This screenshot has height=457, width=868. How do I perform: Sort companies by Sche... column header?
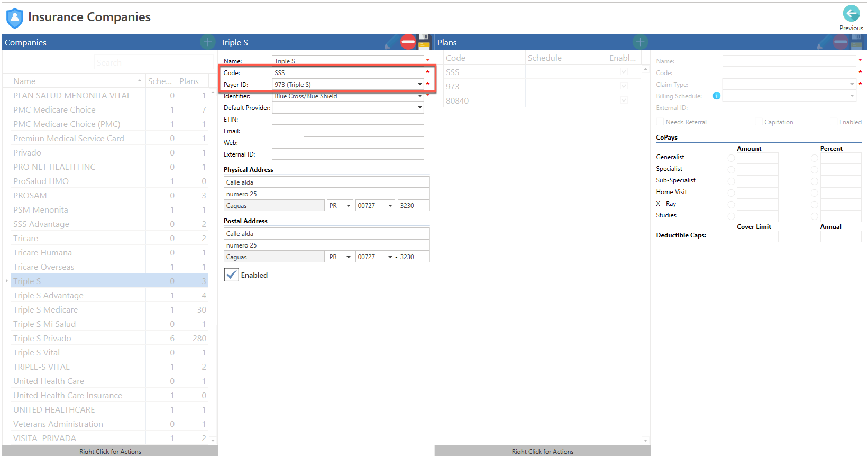coord(160,81)
